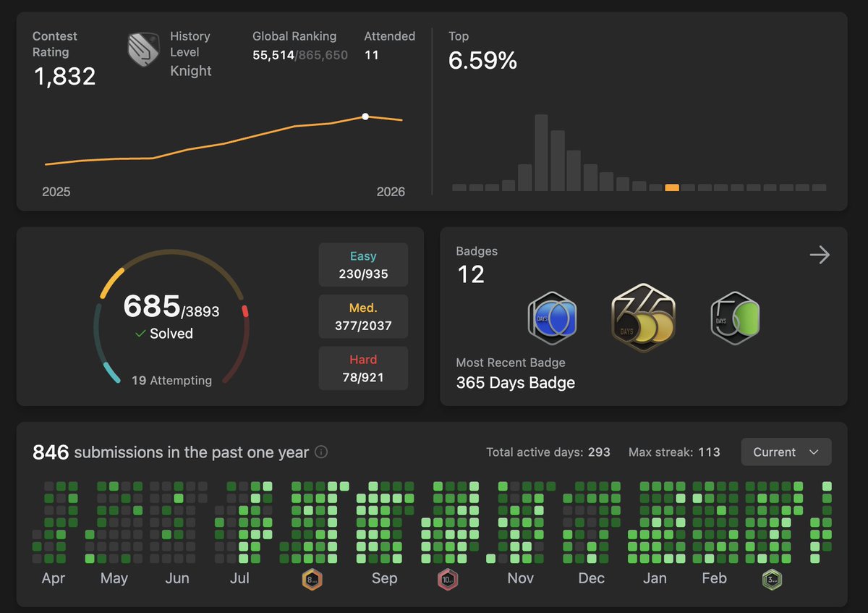868x613 pixels.
Task: Click the Feb month label
Action: coord(714,578)
